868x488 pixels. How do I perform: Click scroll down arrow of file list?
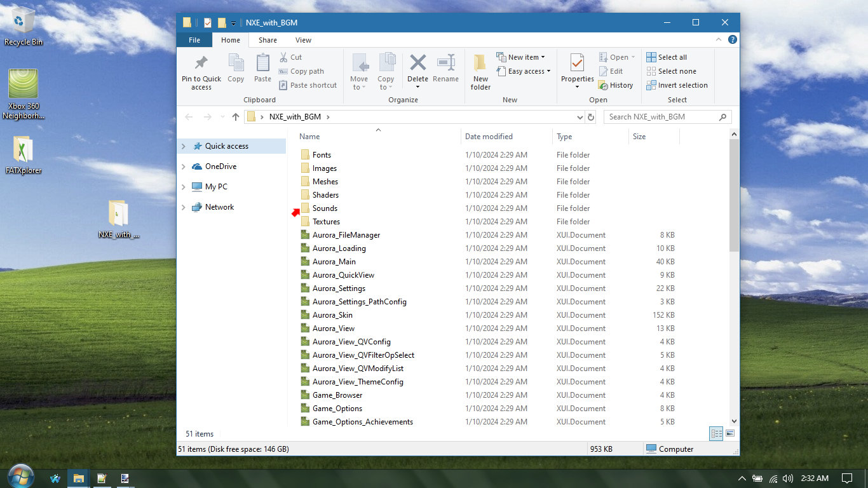[734, 421]
